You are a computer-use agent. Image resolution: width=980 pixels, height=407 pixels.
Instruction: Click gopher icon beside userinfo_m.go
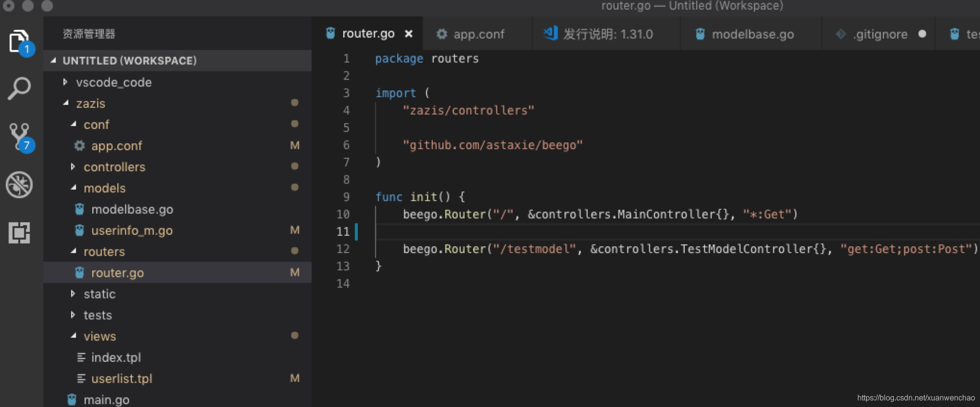[x=79, y=230]
